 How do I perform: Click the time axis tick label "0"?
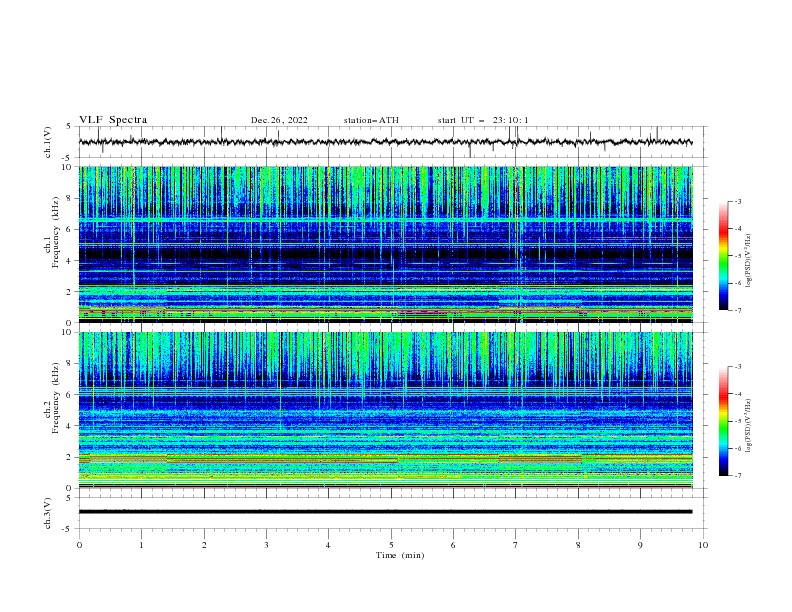[x=79, y=545]
